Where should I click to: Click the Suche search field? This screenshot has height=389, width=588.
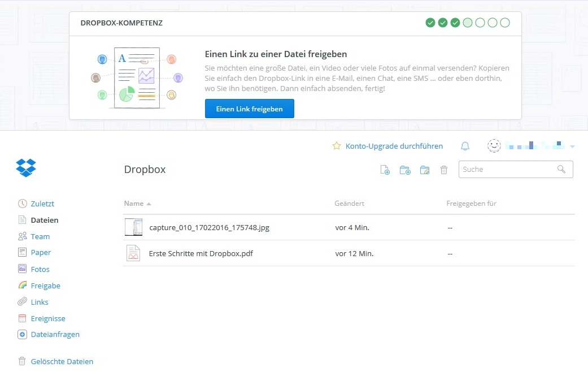[x=506, y=169]
